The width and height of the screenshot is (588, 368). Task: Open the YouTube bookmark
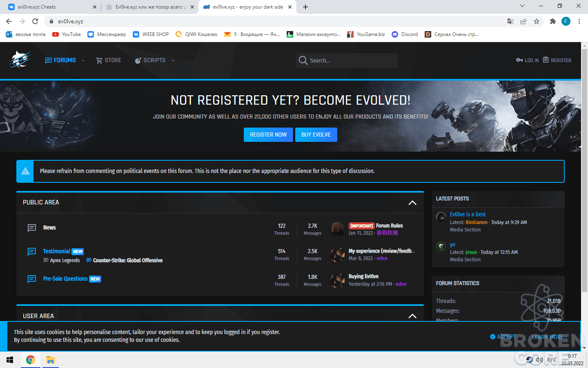point(67,34)
